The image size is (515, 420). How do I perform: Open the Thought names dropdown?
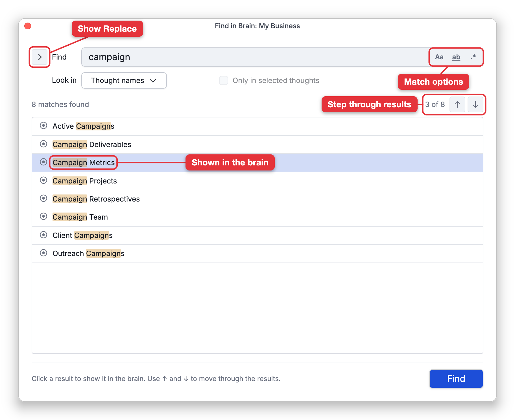point(124,80)
